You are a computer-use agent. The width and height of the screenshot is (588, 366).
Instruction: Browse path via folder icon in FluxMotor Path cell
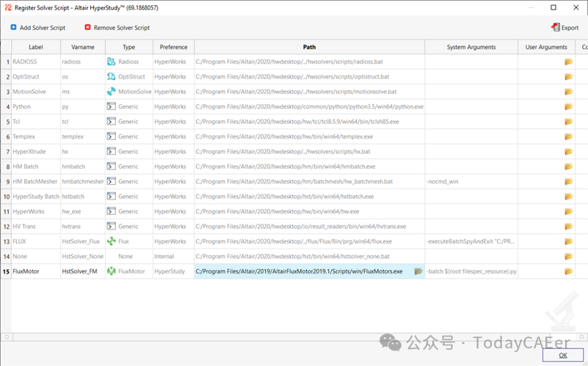click(418, 271)
